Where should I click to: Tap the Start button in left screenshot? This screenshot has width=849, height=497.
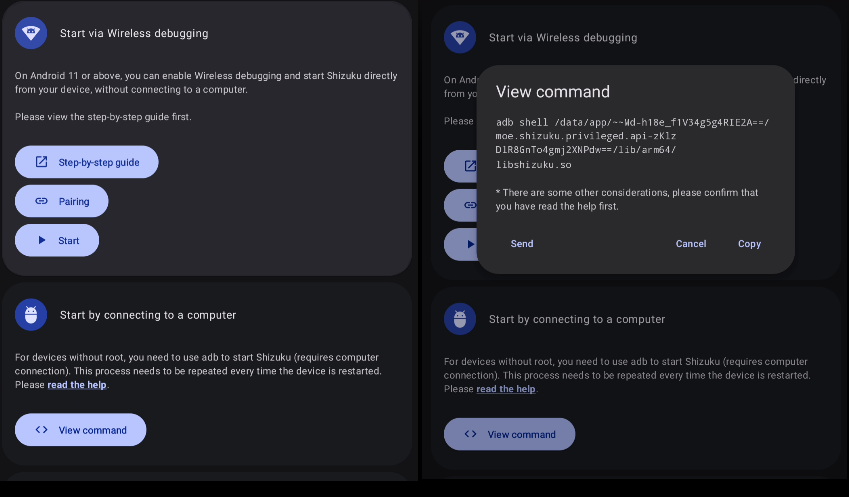57,240
